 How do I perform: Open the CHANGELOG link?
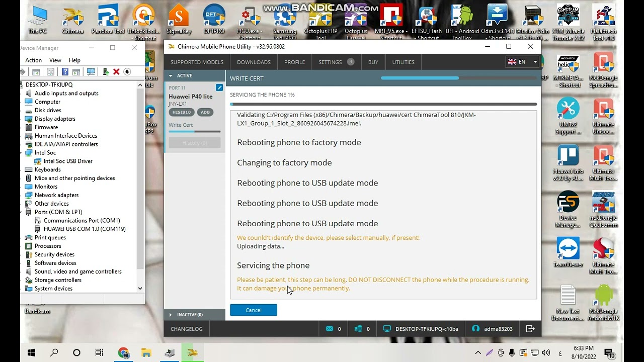(x=187, y=329)
